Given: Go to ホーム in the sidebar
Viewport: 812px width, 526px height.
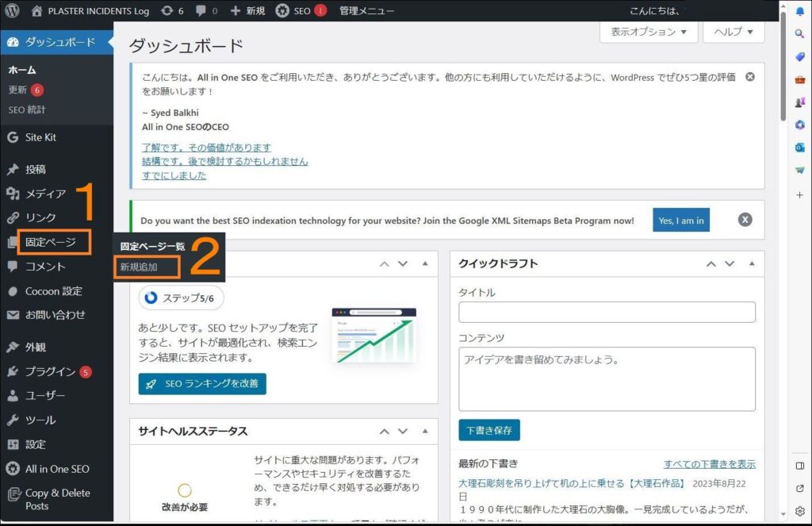Looking at the screenshot, I should pyautogui.click(x=21, y=70).
